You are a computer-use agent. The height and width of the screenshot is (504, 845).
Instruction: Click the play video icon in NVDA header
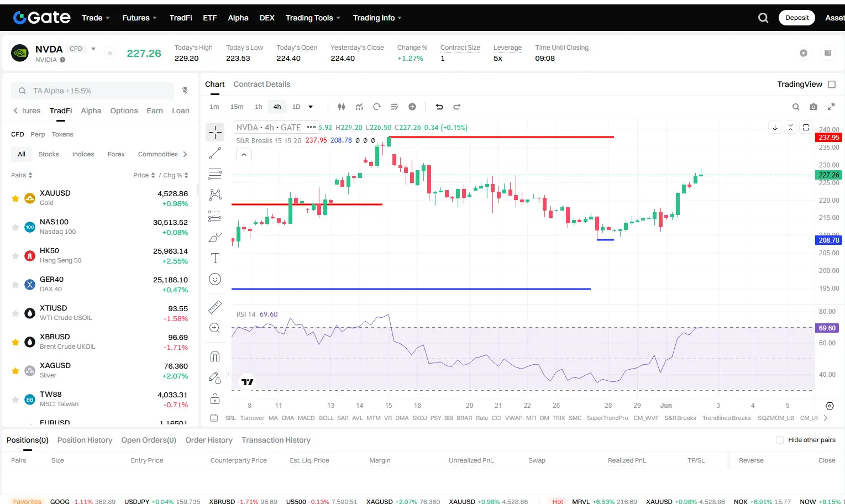804,53
